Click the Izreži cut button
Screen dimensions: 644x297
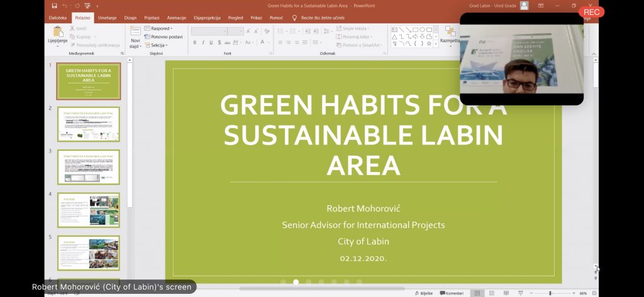(78, 28)
